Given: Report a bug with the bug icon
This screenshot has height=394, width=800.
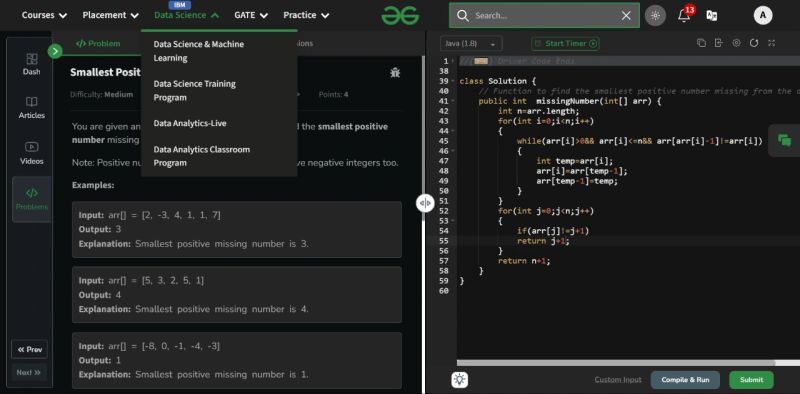Looking at the screenshot, I should 395,72.
